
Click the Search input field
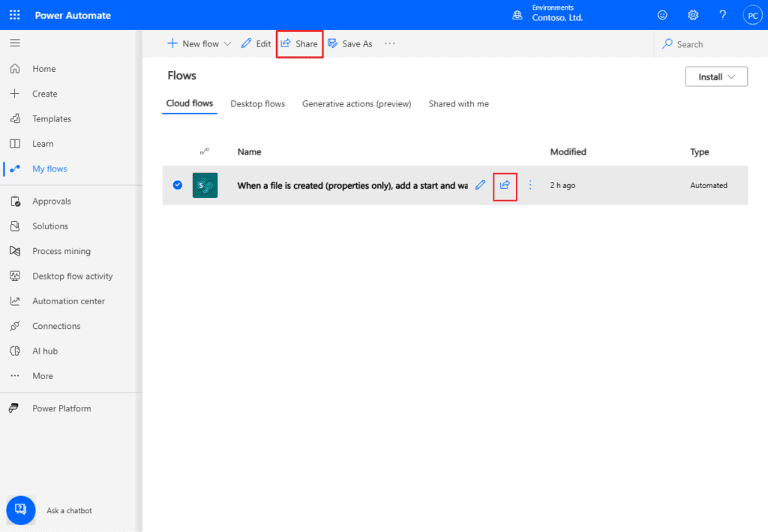point(709,44)
